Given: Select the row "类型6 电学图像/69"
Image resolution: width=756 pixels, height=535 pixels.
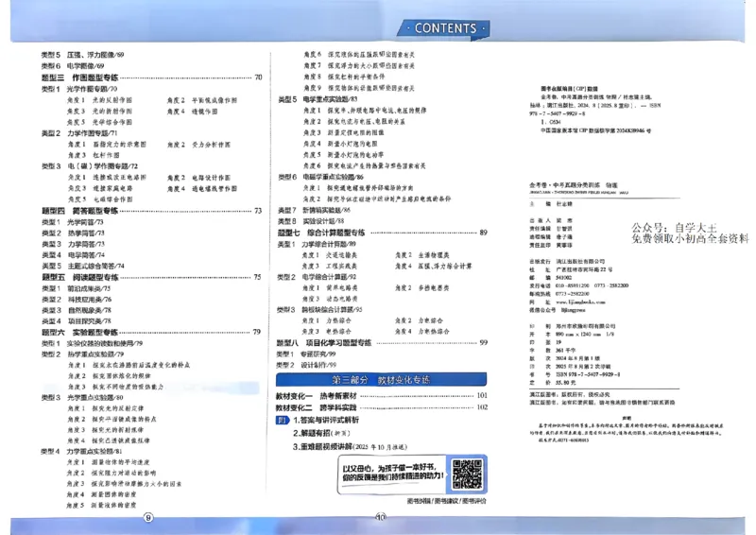Looking at the screenshot, I should coord(73,66).
